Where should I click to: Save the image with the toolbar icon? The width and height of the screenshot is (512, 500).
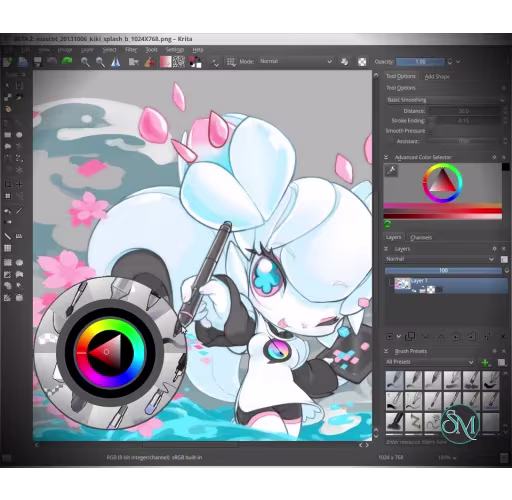37,62
